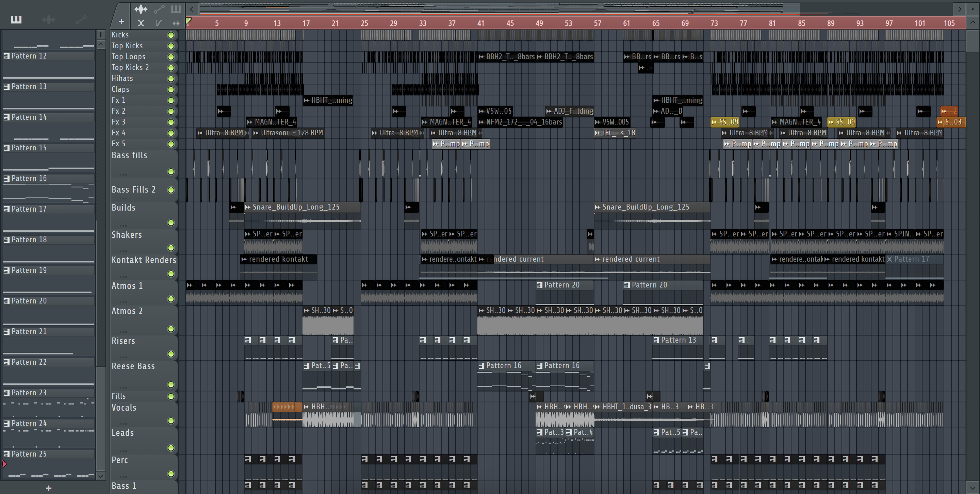The image size is (980, 494).
Task: Select the Kontakt Renders track header
Action: pyautogui.click(x=144, y=267)
